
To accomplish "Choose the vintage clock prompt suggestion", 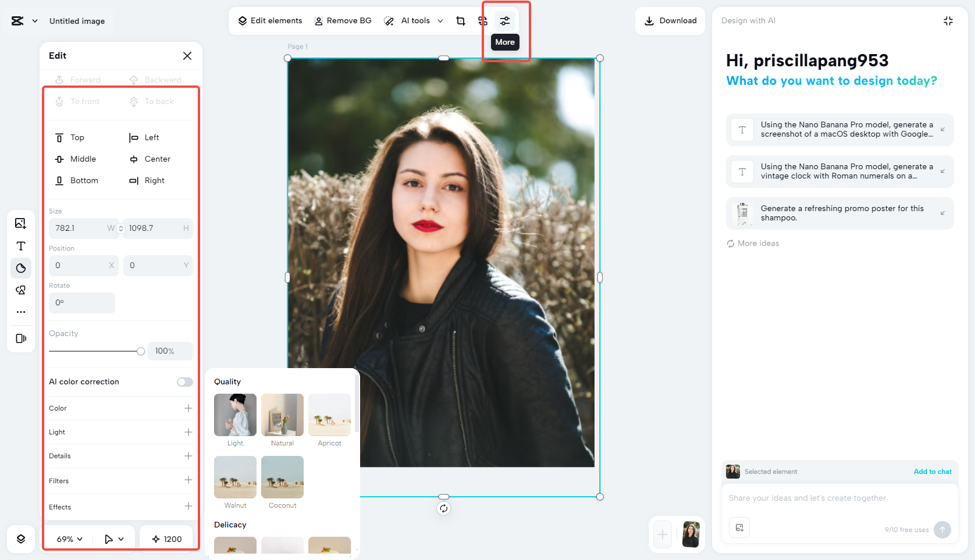I will click(x=839, y=172).
